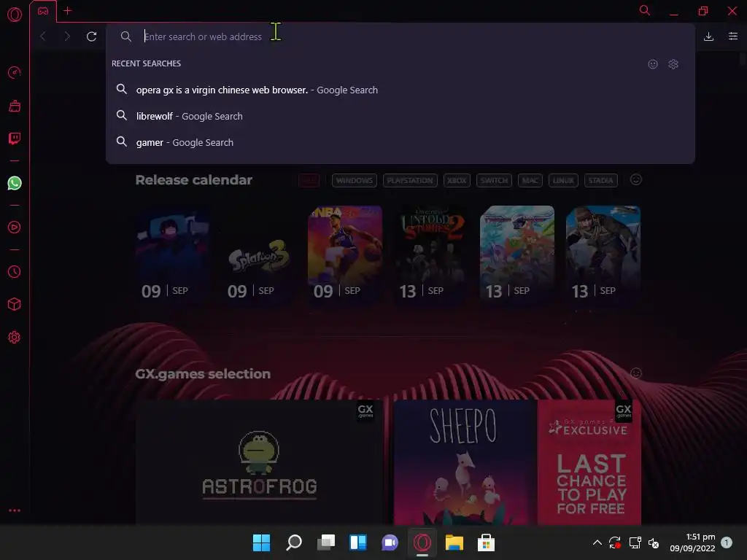Click the smiley feedback icon in suggestions panel

[x=653, y=64]
